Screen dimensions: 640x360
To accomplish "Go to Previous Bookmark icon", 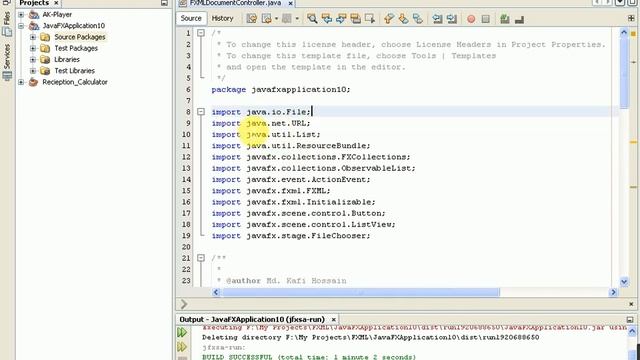I will click(x=389, y=19).
